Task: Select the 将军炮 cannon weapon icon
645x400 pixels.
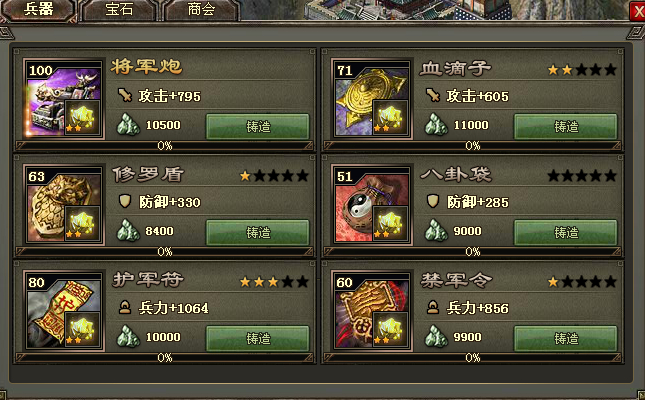Action: (64, 99)
